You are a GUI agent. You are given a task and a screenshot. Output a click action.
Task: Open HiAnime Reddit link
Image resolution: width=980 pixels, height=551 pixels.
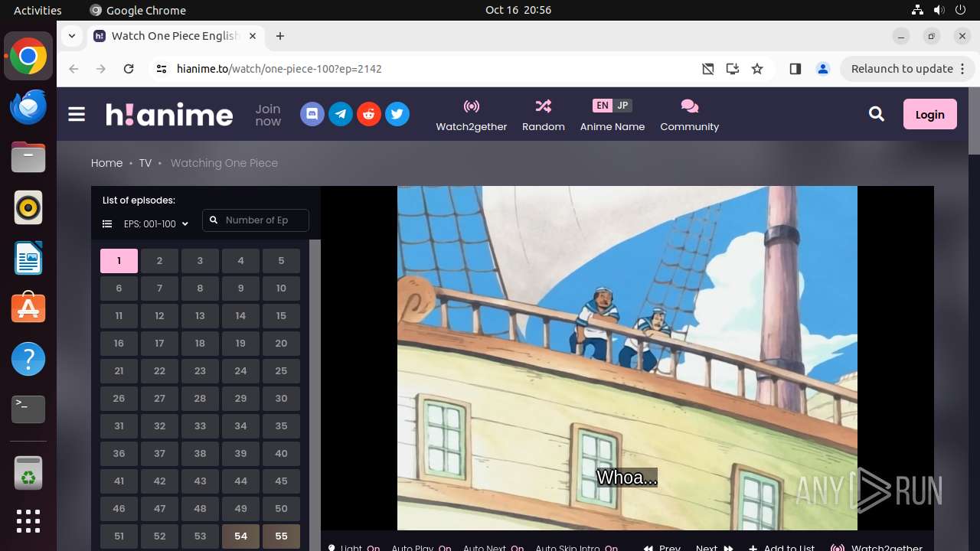pos(368,114)
